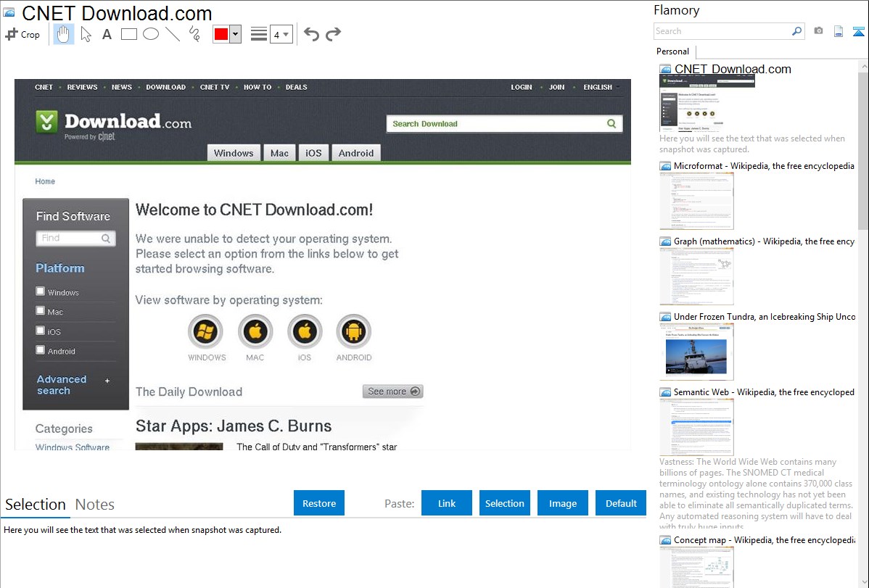Select the Crop tool

coord(22,34)
